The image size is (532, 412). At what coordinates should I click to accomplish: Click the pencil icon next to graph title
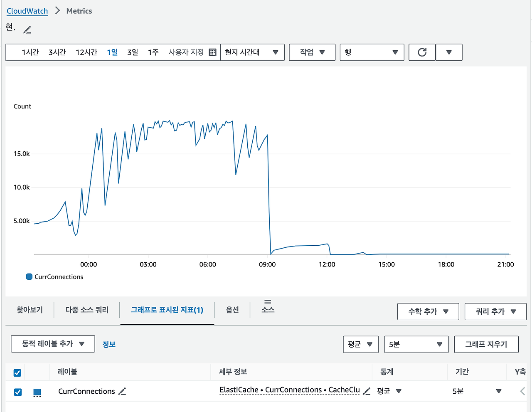point(27,30)
